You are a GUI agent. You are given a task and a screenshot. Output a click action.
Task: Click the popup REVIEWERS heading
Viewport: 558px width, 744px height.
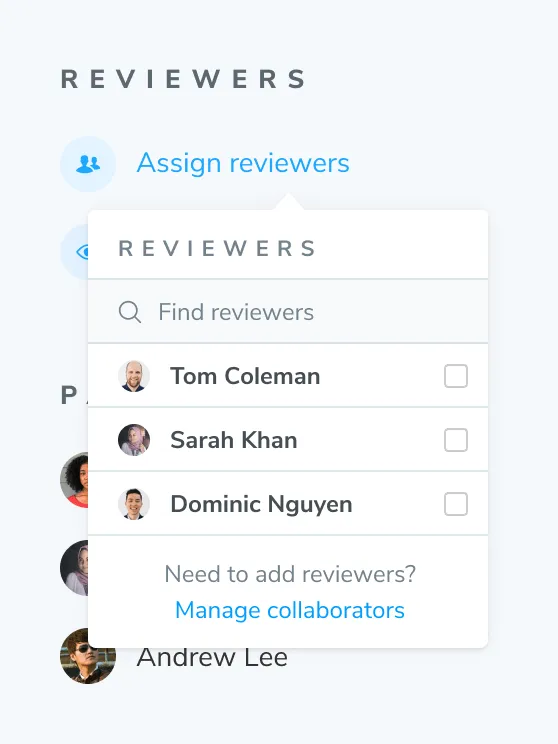[217, 248]
